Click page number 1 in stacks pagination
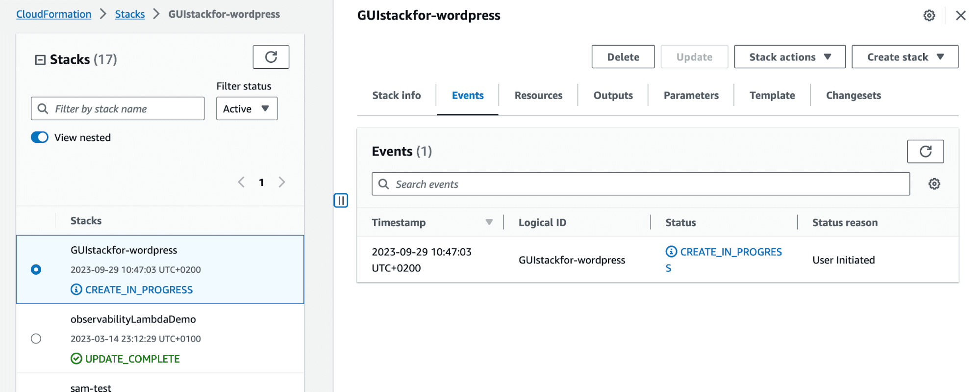980x392 pixels. pyautogui.click(x=261, y=183)
